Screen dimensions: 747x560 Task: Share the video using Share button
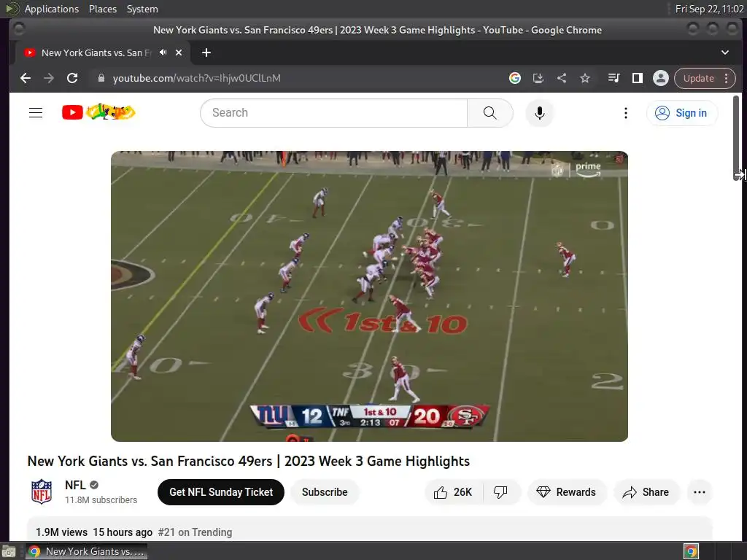(646, 492)
